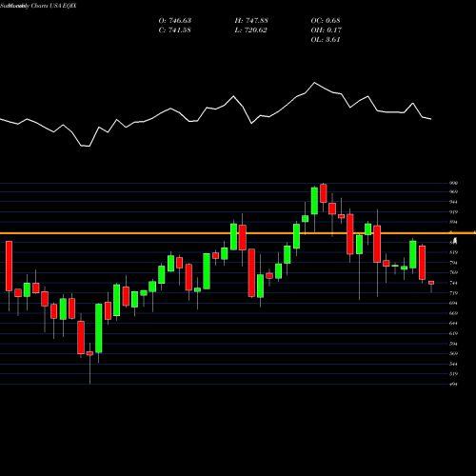The image size is (476, 476).
Task: Click the leftmost tall red candle
Action: tap(9, 266)
